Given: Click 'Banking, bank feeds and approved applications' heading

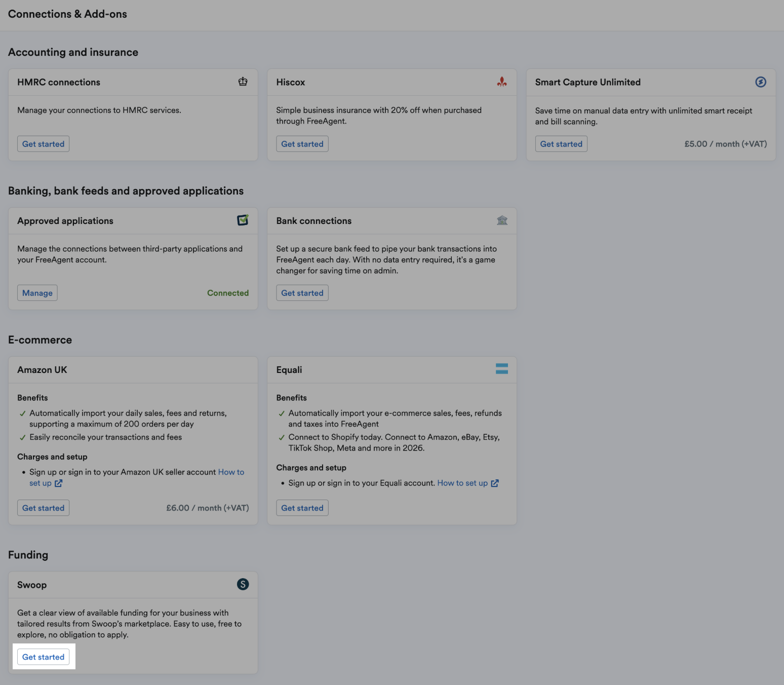Looking at the screenshot, I should [x=126, y=191].
